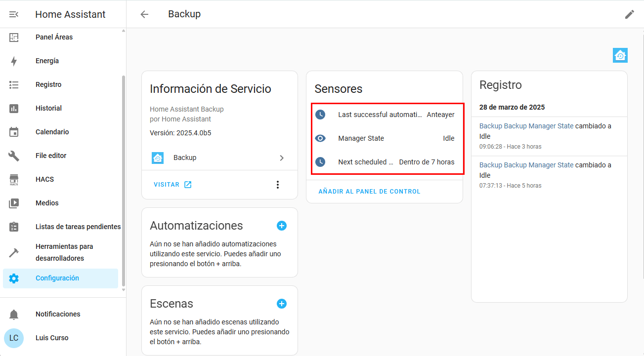Click the Backup integration logo at top right
This screenshot has width=644, height=356.
(620, 55)
